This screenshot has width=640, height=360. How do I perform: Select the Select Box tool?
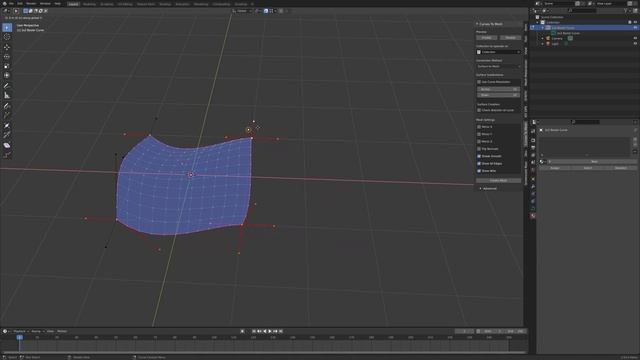pyautogui.click(x=7, y=27)
